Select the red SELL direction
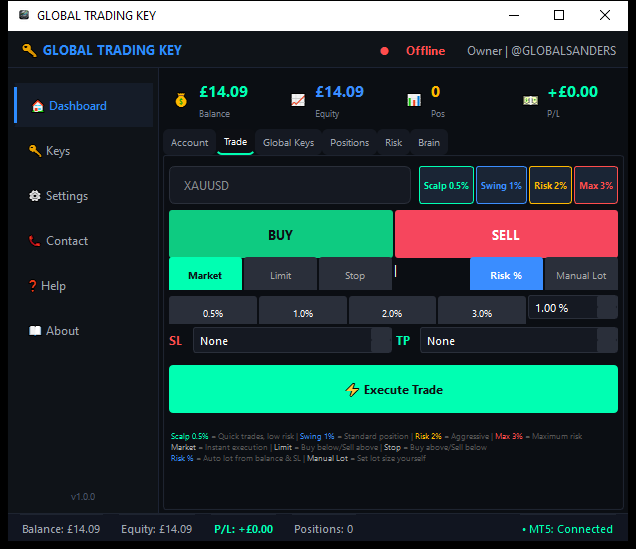The width and height of the screenshot is (636, 549). point(506,234)
